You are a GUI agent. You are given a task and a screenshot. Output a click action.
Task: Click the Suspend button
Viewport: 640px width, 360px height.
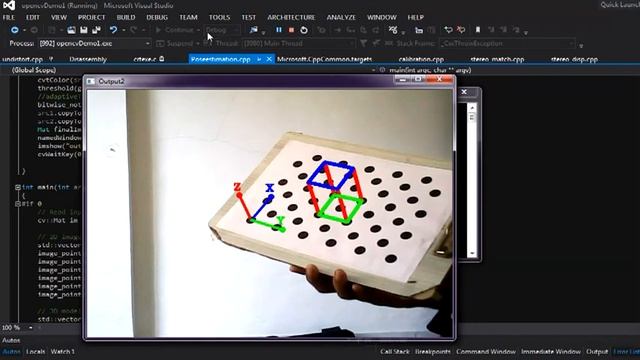(175, 43)
